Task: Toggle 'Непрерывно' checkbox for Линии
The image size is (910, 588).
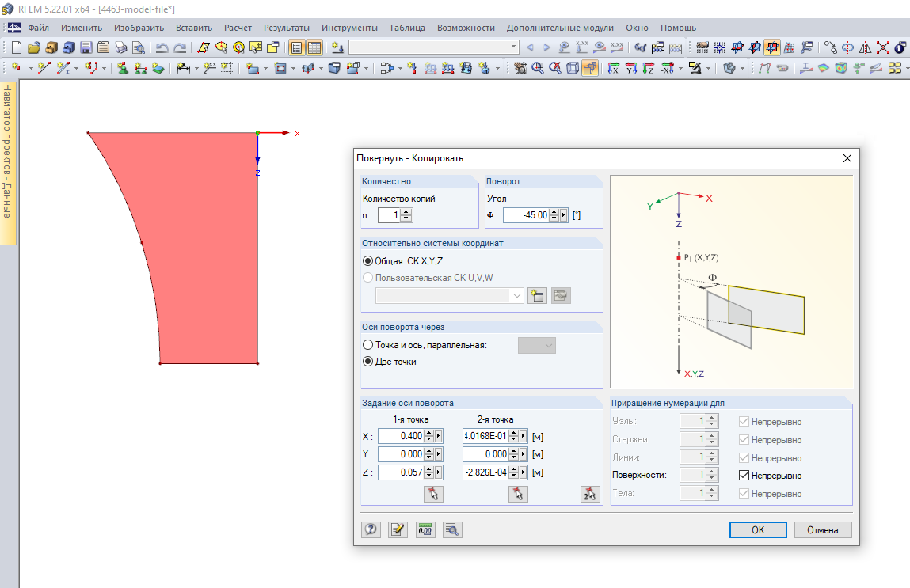Action: (x=744, y=457)
